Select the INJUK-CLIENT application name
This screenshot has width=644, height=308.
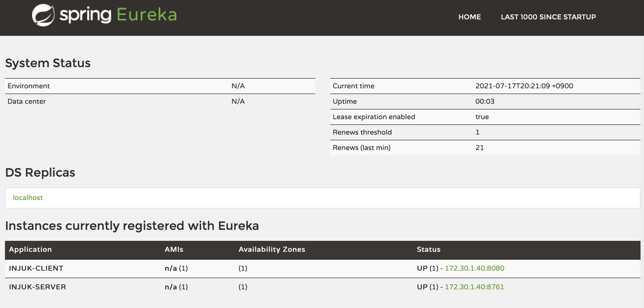(36, 268)
